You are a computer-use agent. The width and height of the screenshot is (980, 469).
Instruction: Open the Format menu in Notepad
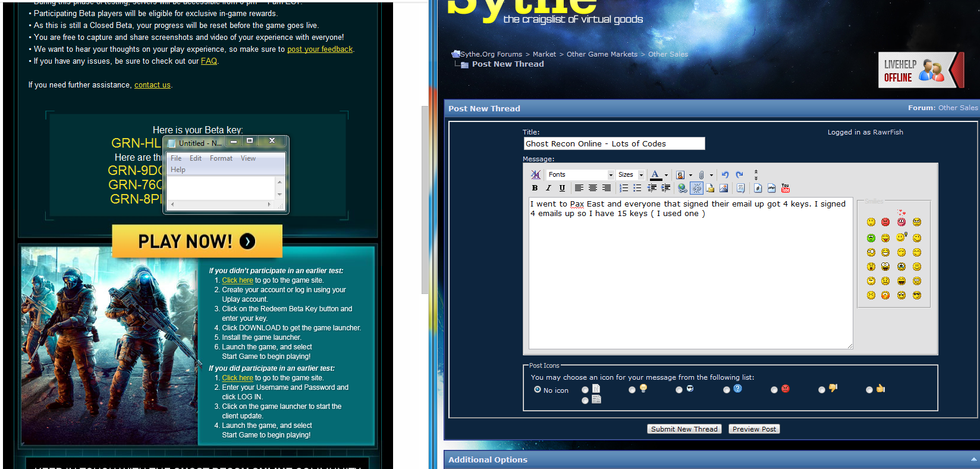221,158
